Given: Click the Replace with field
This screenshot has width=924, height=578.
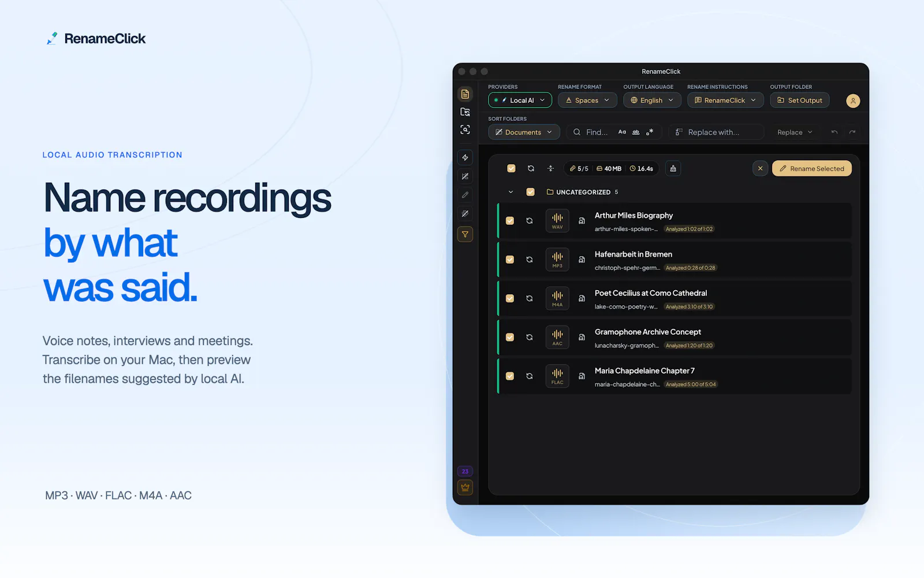Looking at the screenshot, I should pos(716,132).
